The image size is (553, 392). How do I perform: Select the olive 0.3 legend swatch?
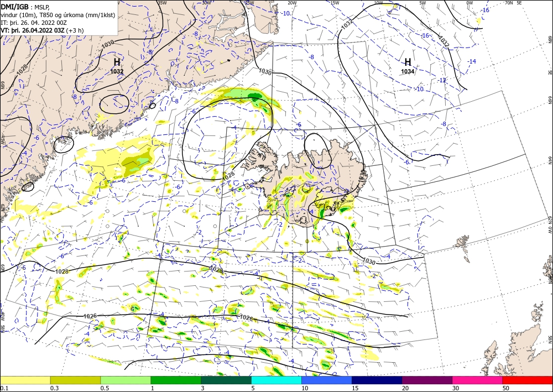click(x=75, y=380)
